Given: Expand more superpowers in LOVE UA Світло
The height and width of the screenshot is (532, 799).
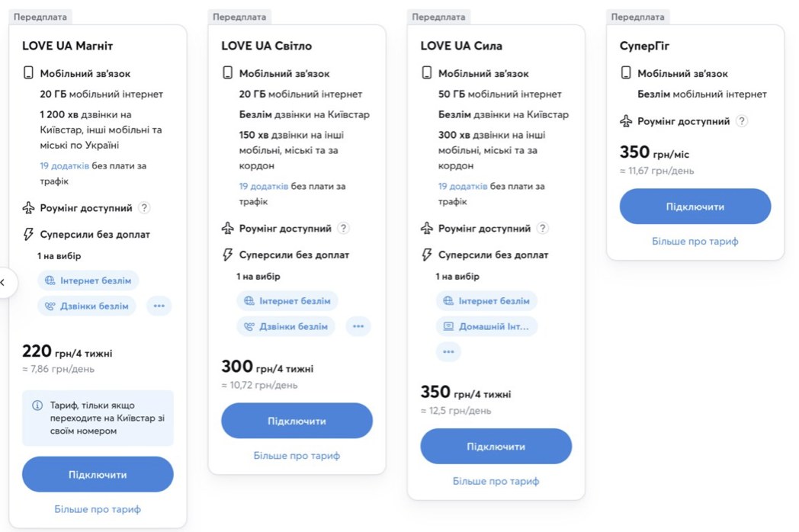Looking at the screenshot, I should [358, 326].
